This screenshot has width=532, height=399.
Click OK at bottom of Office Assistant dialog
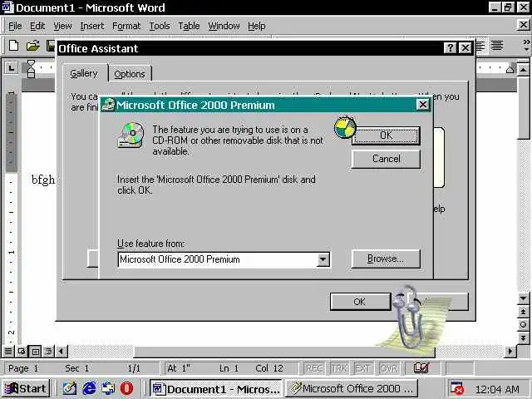tap(360, 302)
